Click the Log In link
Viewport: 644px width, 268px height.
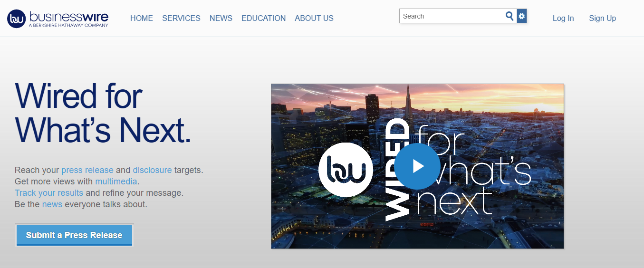(x=563, y=19)
